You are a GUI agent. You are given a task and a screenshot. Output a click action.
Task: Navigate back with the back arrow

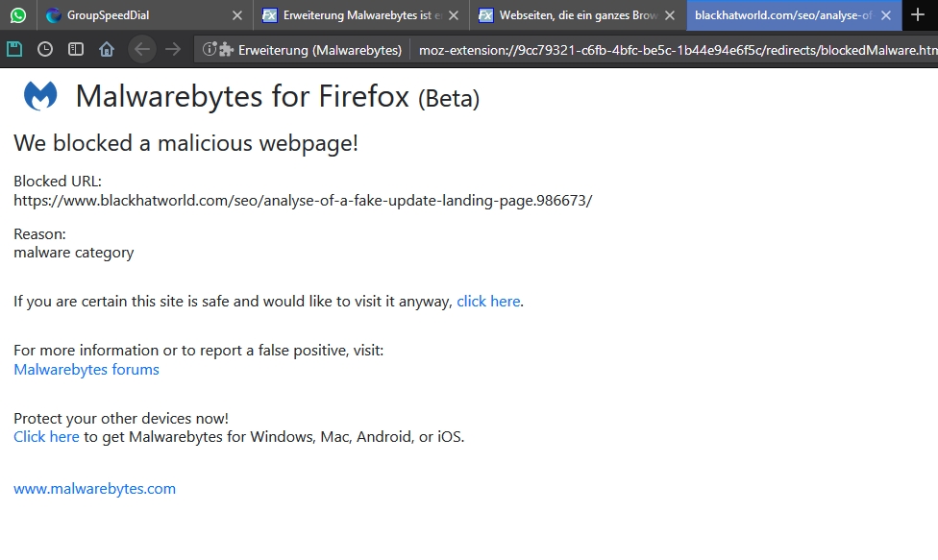point(142,49)
